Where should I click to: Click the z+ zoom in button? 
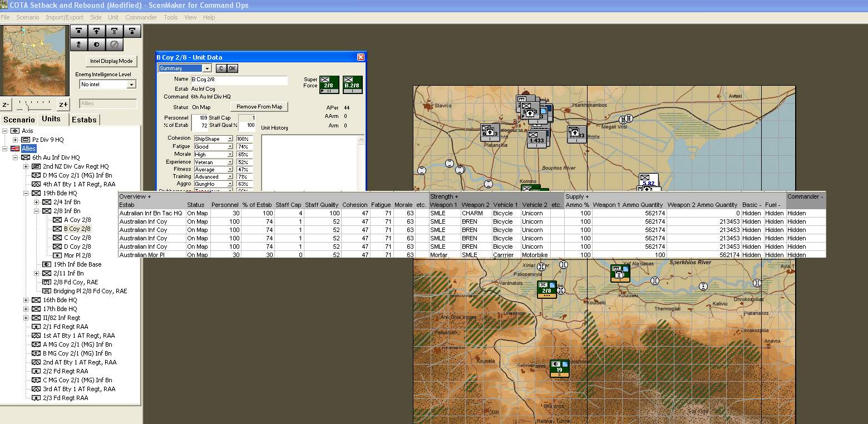click(x=63, y=104)
